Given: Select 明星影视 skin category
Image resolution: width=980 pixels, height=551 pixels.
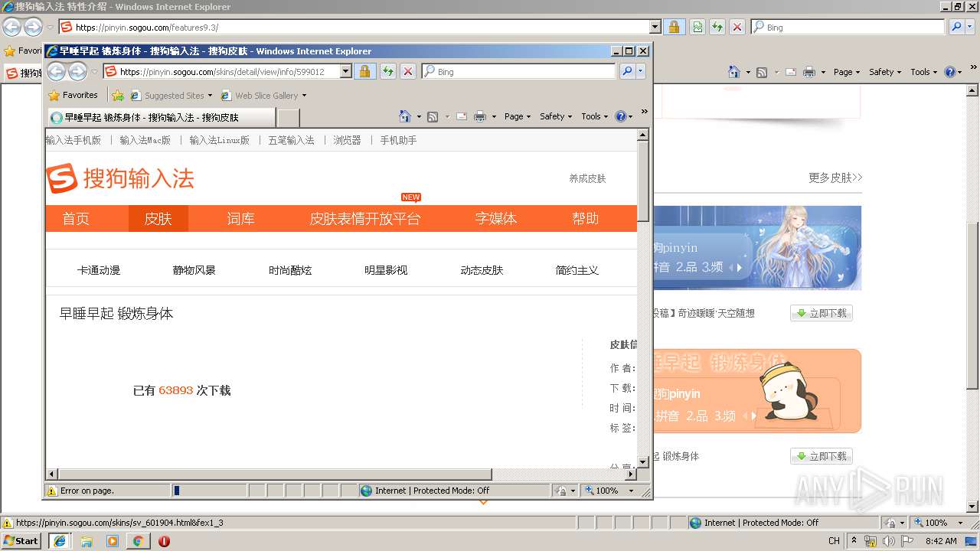Looking at the screenshot, I should click(x=386, y=270).
